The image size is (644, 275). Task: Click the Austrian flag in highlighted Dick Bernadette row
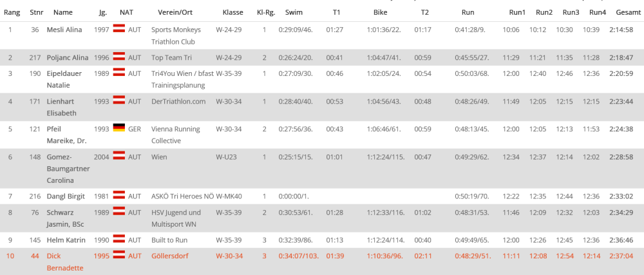[118, 255]
